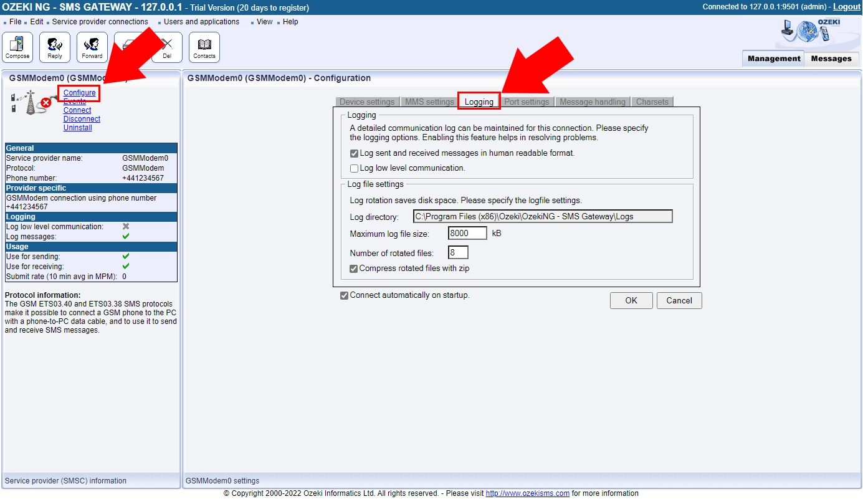The height and width of the screenshot is (504, 863).
Task: Toggle Connect automatically on startup checkbox
Action: tap(344, 295)
